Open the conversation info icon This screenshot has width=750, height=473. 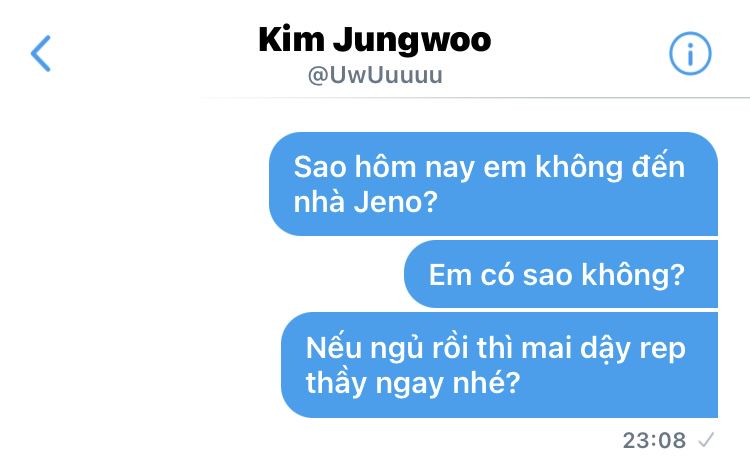[690, 54]
